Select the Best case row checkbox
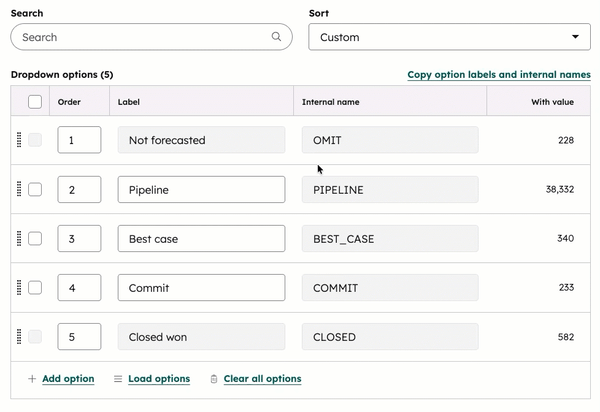Viewport: 600px width, 412px height. (35, 238)
